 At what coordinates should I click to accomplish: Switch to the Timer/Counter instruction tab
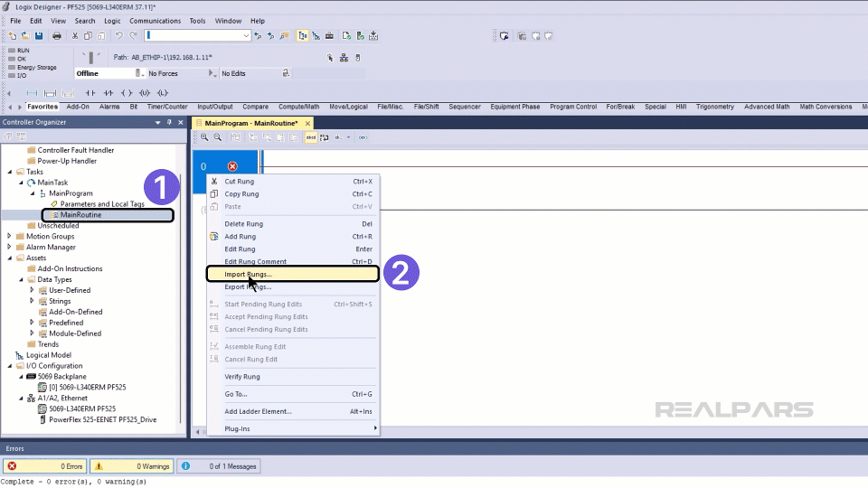tap(167, 107)
